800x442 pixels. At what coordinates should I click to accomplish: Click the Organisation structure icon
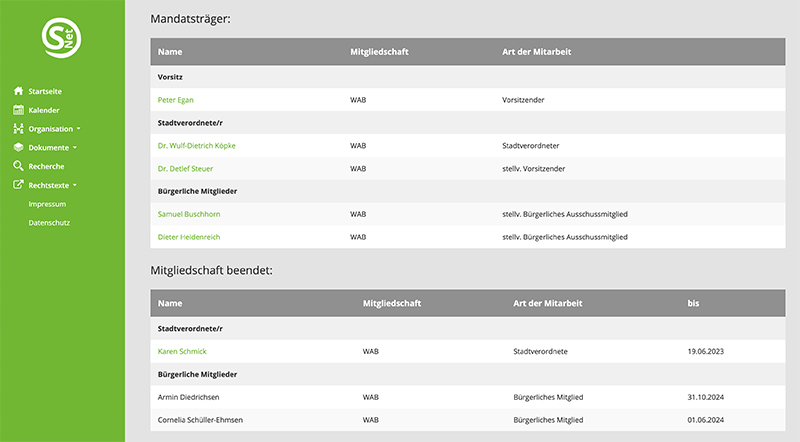[18, 129]
